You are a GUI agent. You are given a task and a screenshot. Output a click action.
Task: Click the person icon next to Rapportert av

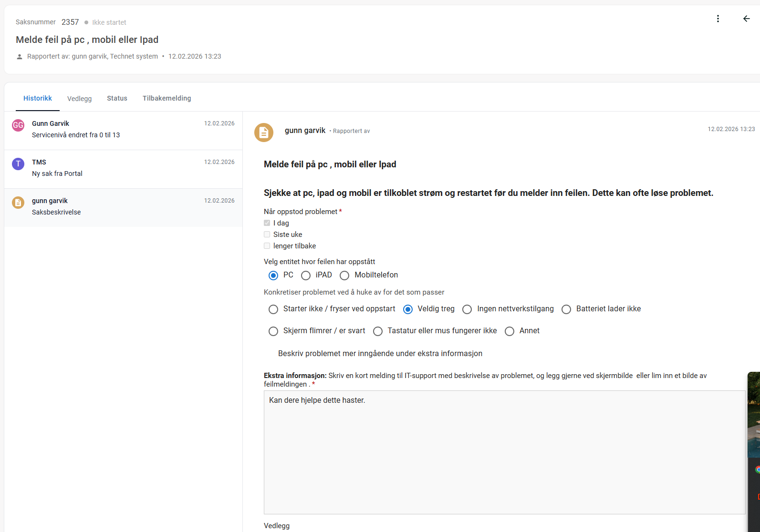(x=20, y=57)
